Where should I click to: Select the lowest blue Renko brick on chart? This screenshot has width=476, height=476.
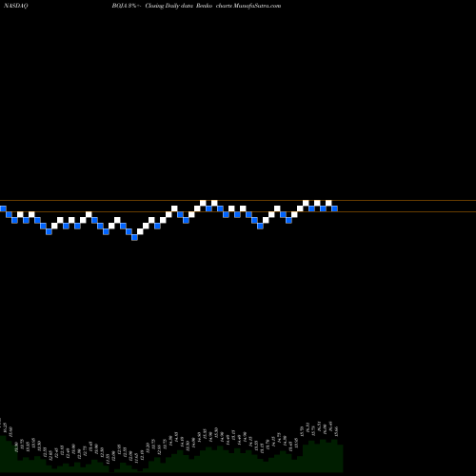[x=134, y=237]
